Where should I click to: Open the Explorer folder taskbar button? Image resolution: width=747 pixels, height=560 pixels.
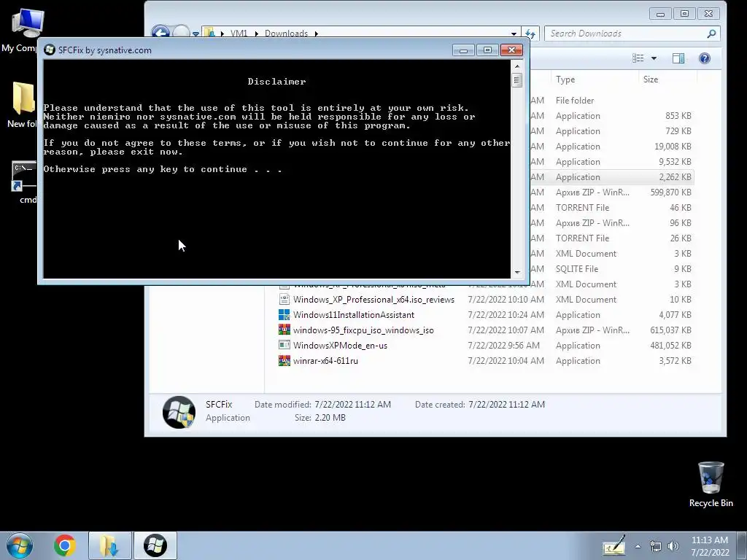pos(109,545)
